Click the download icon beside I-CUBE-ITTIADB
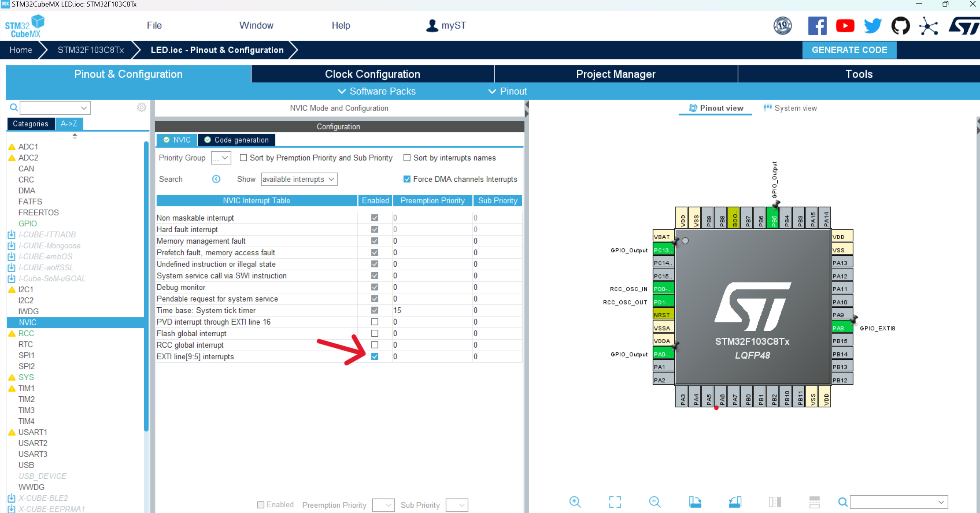 (12, 235)
